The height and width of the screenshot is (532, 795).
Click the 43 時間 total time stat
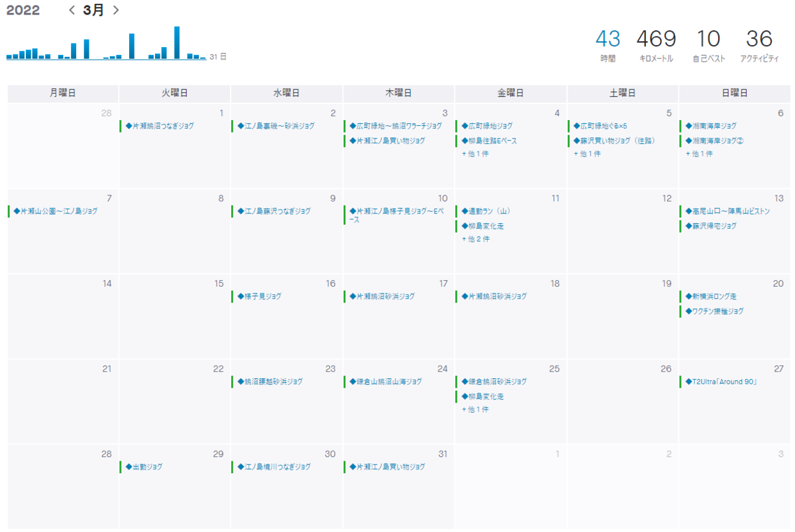click(x=608, y=46)
